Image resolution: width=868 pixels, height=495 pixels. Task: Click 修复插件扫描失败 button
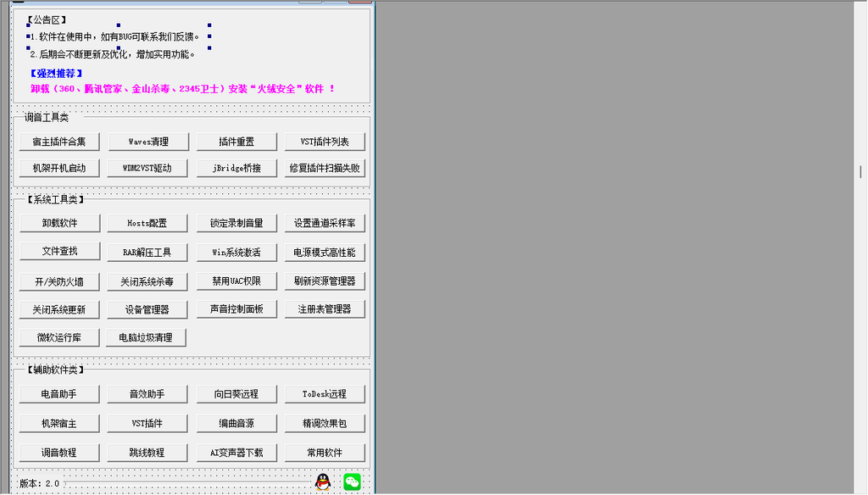coord(325,169)
